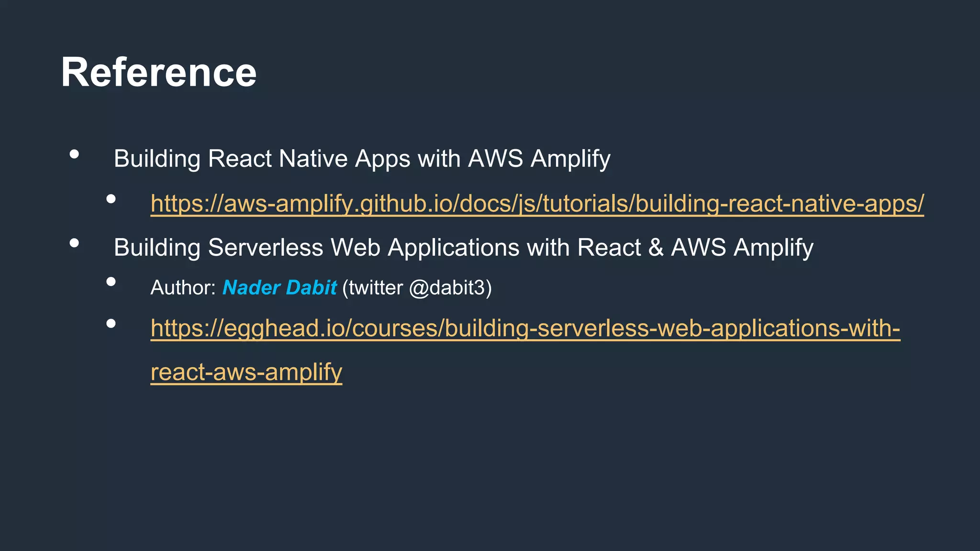Select 'Building Serverless Web Applications with React' line
The width and height of the screenshot is (980, 551).
464,248
